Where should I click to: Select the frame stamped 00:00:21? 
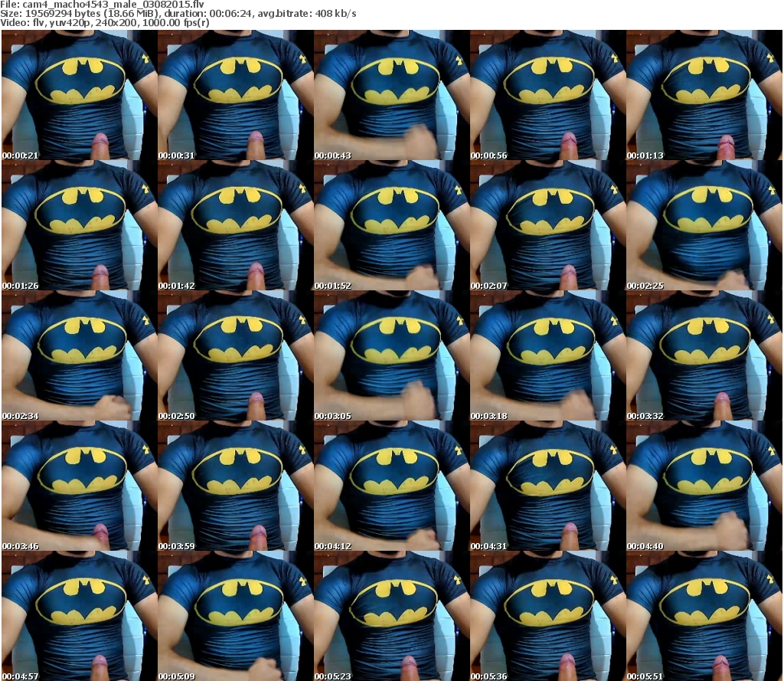click(80, 95)
